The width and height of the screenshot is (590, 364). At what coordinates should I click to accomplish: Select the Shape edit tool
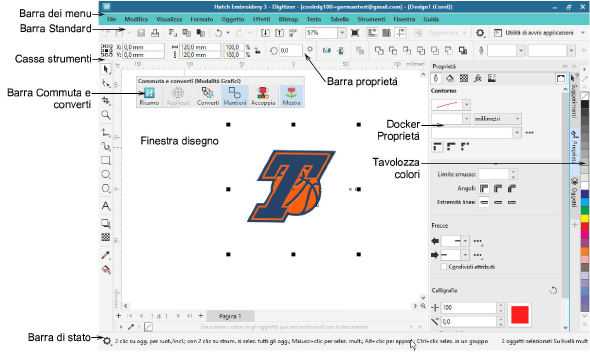click(106, 84)
